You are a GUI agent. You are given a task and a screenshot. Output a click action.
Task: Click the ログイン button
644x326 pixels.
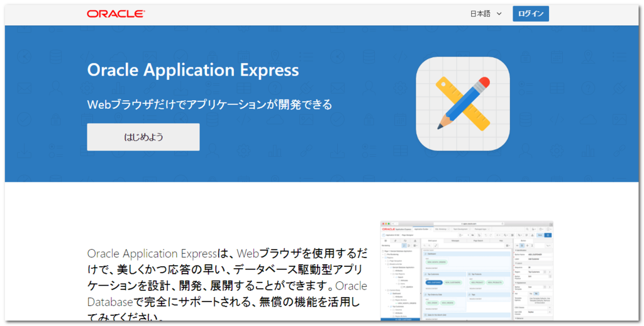(531, 14)
